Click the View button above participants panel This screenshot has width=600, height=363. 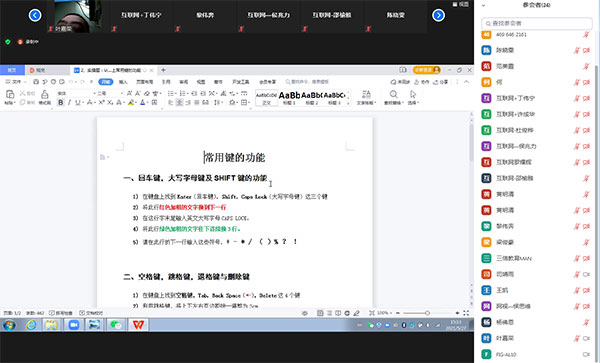tap(460, 4)
